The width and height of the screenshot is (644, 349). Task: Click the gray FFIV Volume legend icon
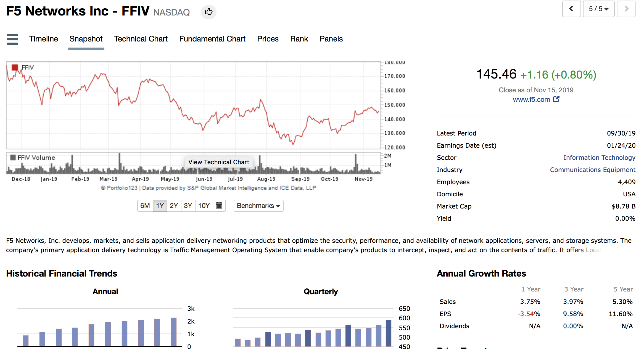(x=13, y=158)
